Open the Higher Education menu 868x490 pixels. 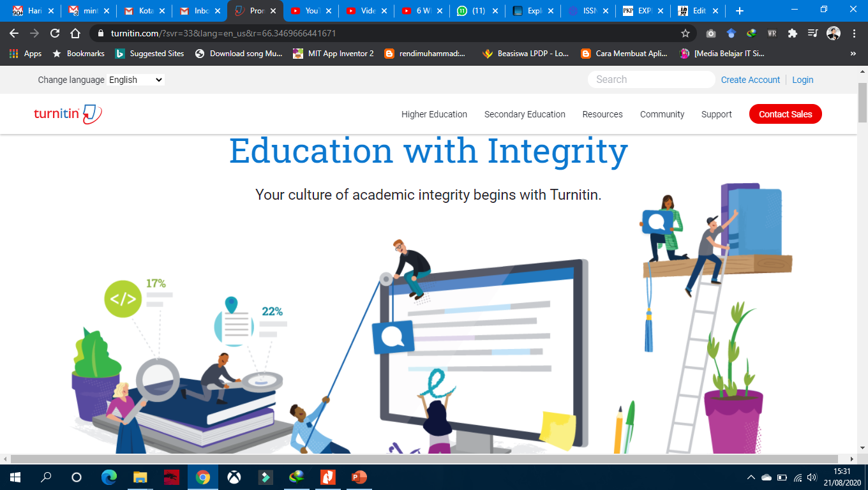point(434,114)
